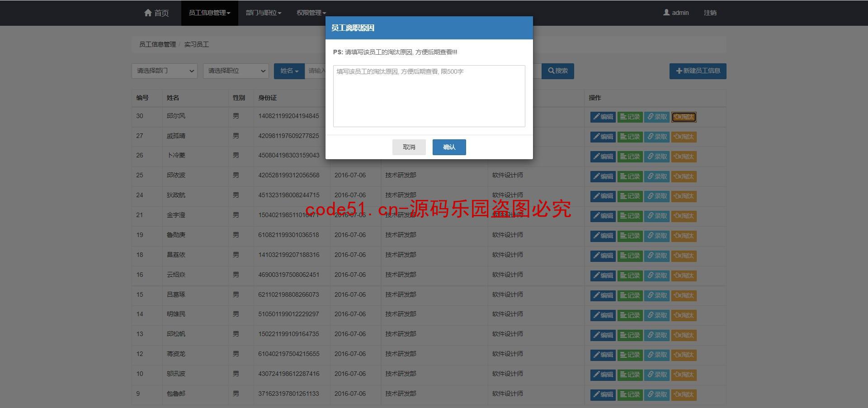
Task: Open 部门与职位 navbar menu
Action: point(264,13)
